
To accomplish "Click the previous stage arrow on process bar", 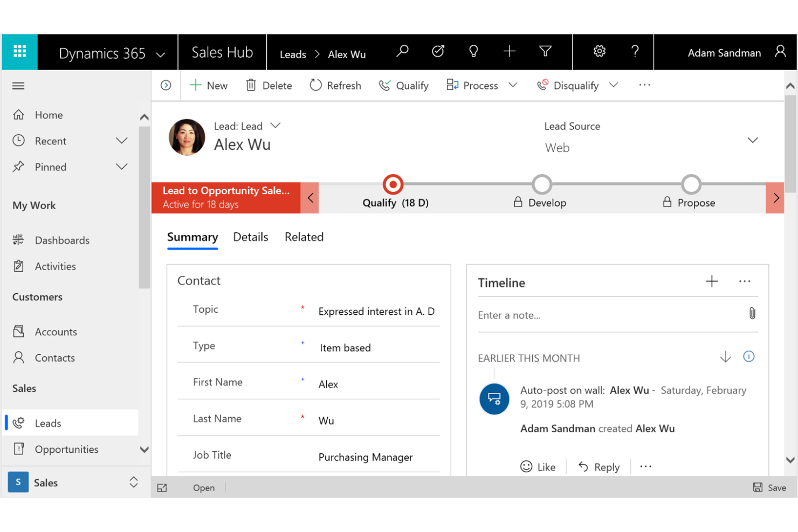I will point(310,198).
